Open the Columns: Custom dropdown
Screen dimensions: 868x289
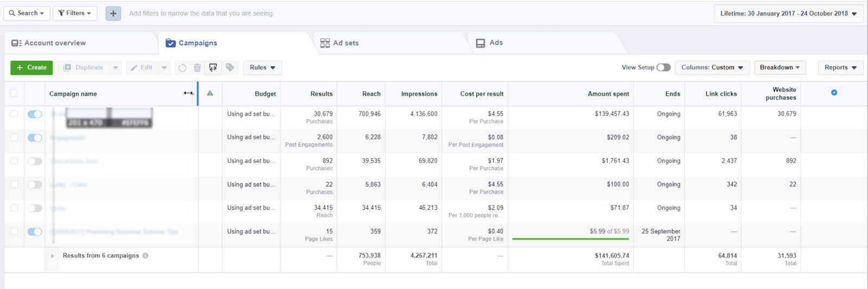(x=712, y=68)
